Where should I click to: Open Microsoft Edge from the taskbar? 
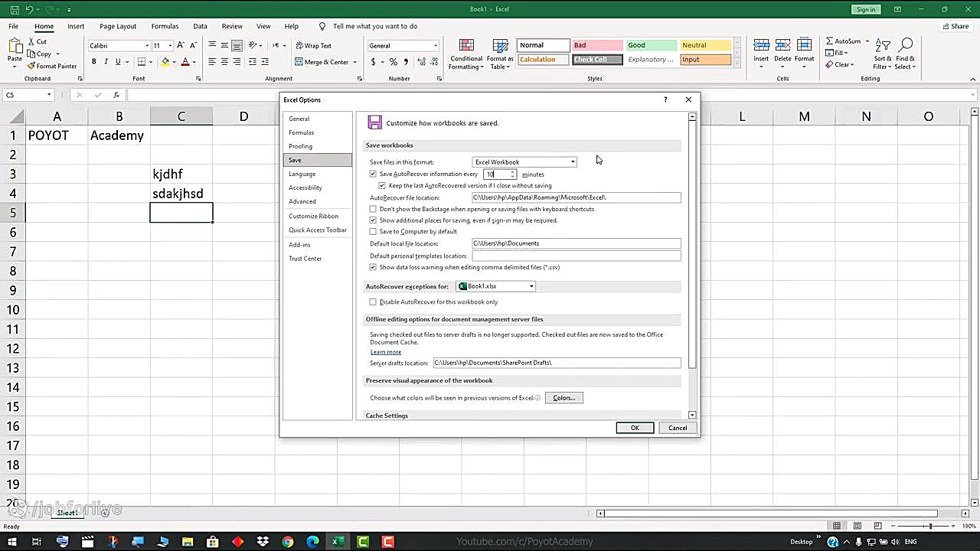[312, 542]
